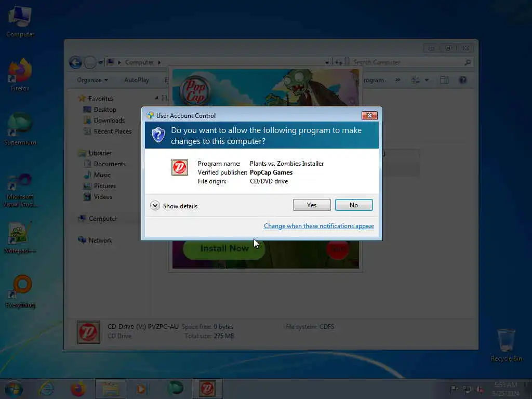Click the PopCap program icon in UAC dialog
This screenshot has height=399, width=532.
(179, 167)
